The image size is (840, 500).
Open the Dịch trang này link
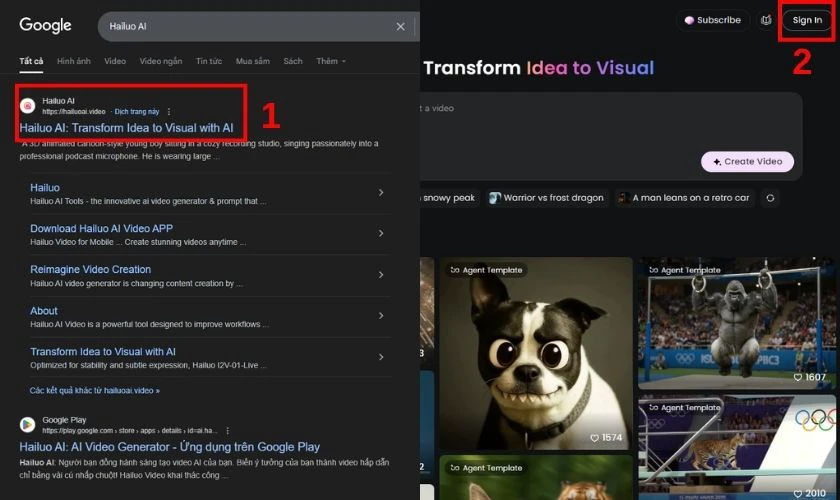(137, 111)
